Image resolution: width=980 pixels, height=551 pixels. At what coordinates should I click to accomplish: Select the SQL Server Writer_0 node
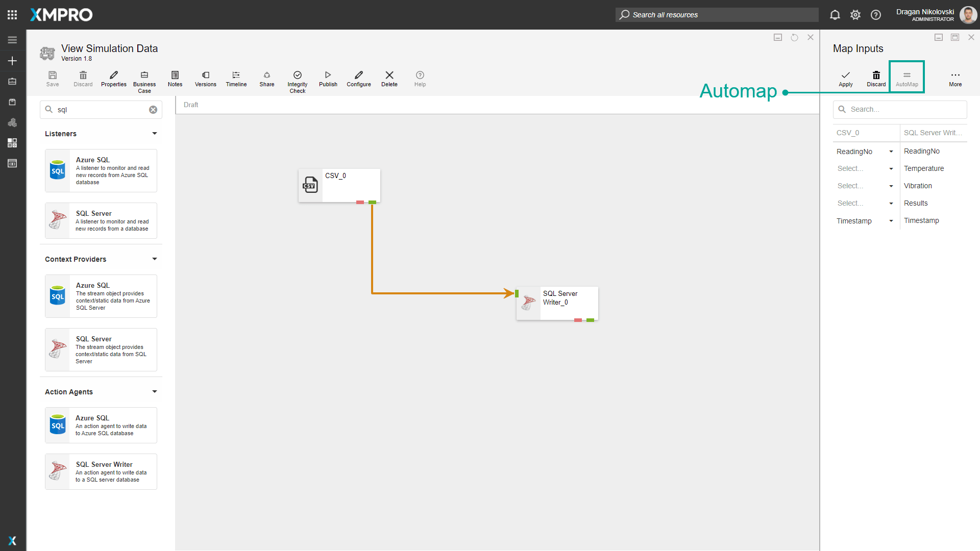point(557,303)
